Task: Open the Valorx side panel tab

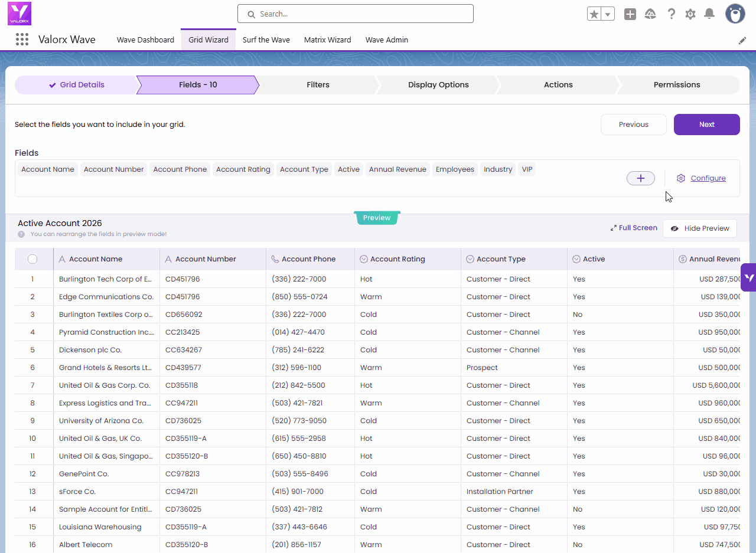Action: [x=748, y=277]
